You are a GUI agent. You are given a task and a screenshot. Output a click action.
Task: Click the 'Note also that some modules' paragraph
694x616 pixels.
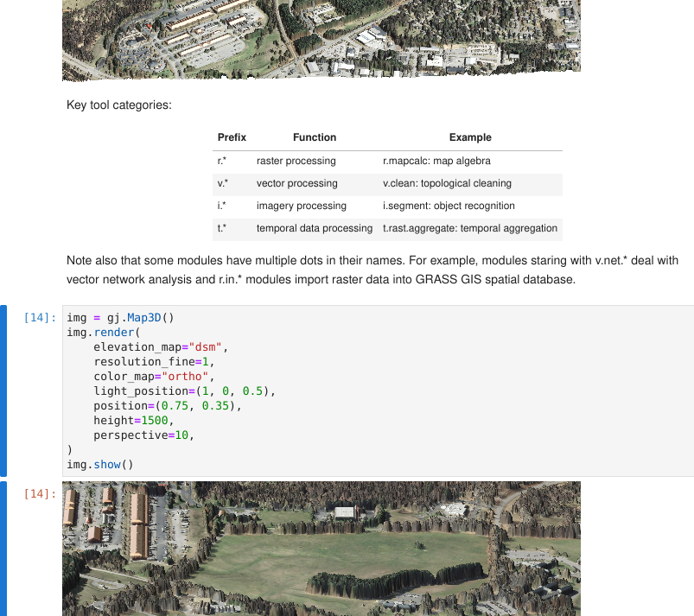tap(372, 270)
